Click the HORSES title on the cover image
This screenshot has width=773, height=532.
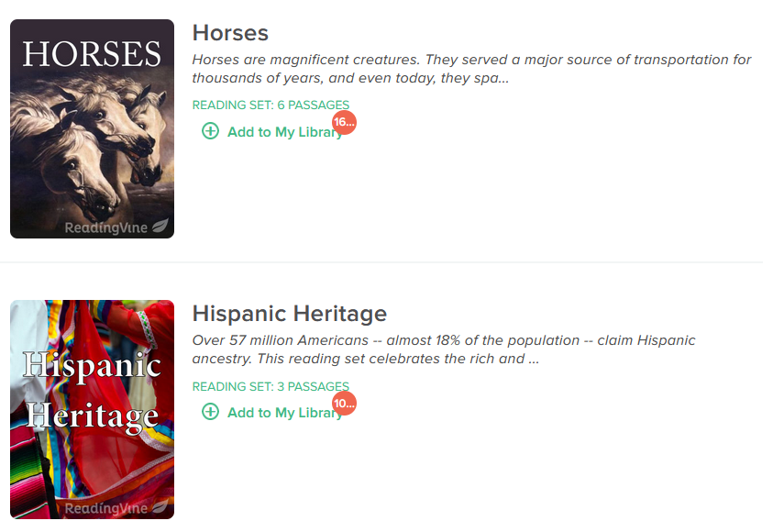[x=92, y=54]
